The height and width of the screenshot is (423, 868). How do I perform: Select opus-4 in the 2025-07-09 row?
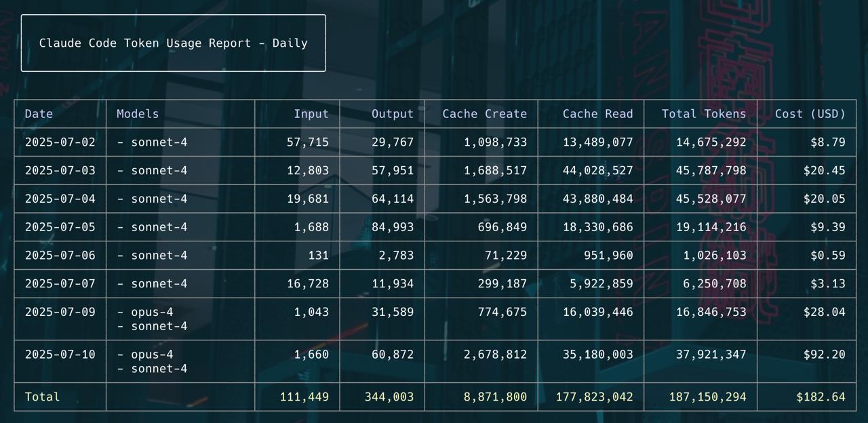pyautogui.click(x=145, y=312)
